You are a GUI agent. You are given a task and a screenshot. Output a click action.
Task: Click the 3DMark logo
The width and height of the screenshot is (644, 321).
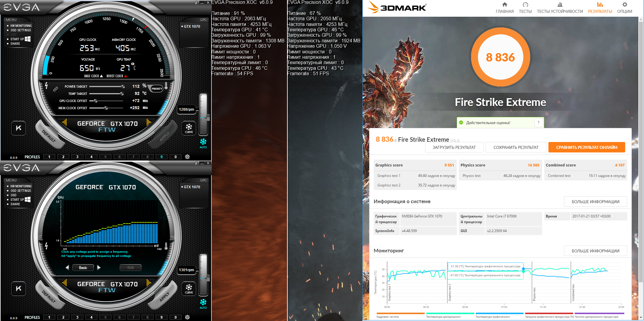397,7
